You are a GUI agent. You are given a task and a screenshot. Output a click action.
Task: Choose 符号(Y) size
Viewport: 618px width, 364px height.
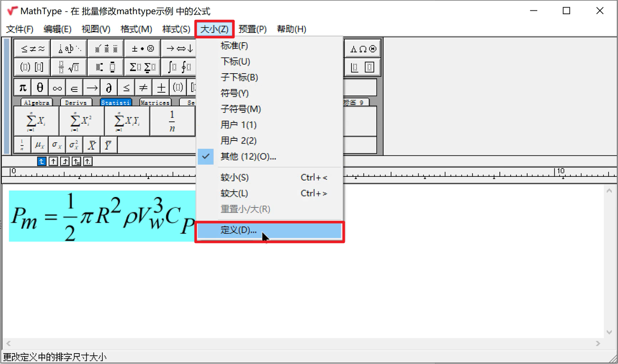270,93
